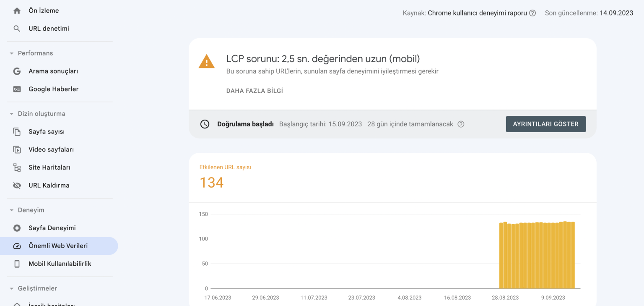This screenshot has width=644, height=306.
Task: Collapse the Dizin oluşturma section
Action: click(x=10, y=113)
